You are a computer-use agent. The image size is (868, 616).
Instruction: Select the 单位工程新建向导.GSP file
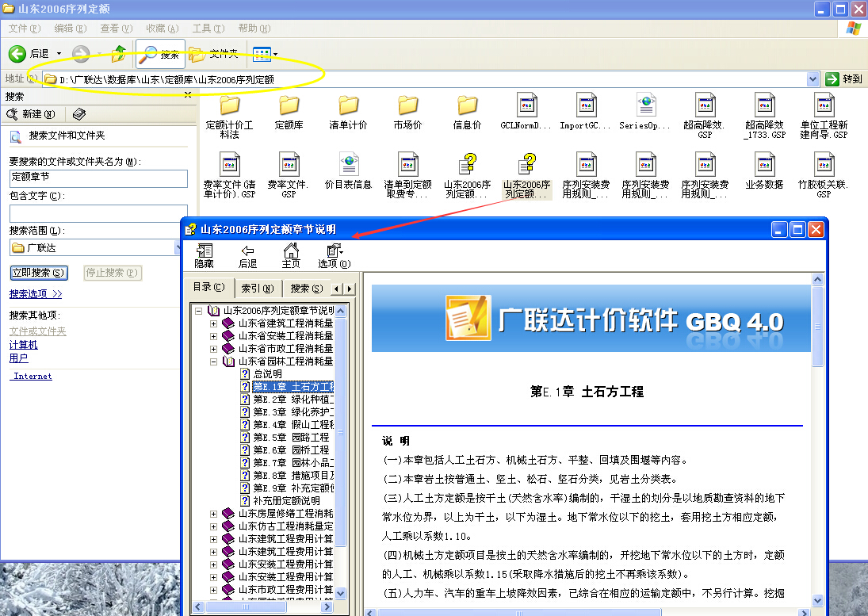[x=824, y=115]
